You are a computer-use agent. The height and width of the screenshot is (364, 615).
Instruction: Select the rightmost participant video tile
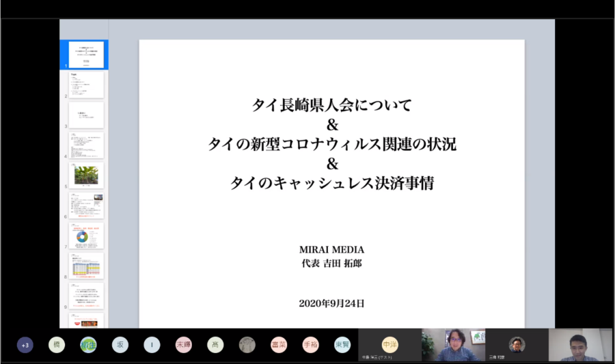[x=580, y=345]
